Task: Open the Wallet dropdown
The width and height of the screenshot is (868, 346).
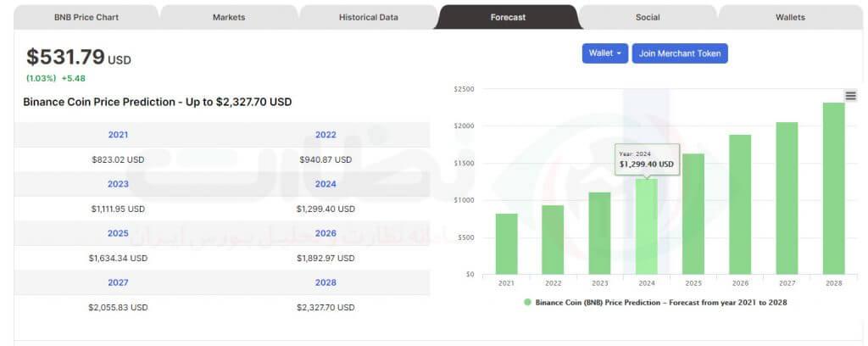Action: pos(605,53)
